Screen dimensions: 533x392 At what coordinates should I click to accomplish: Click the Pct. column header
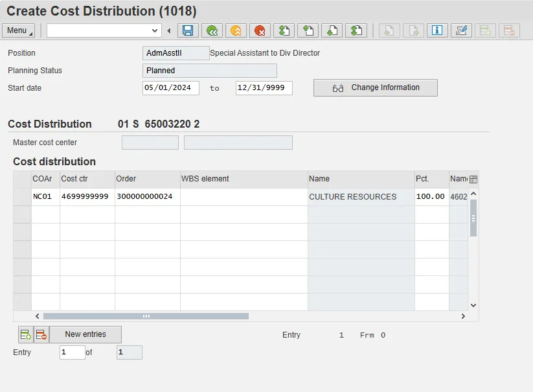coord(431,179)
